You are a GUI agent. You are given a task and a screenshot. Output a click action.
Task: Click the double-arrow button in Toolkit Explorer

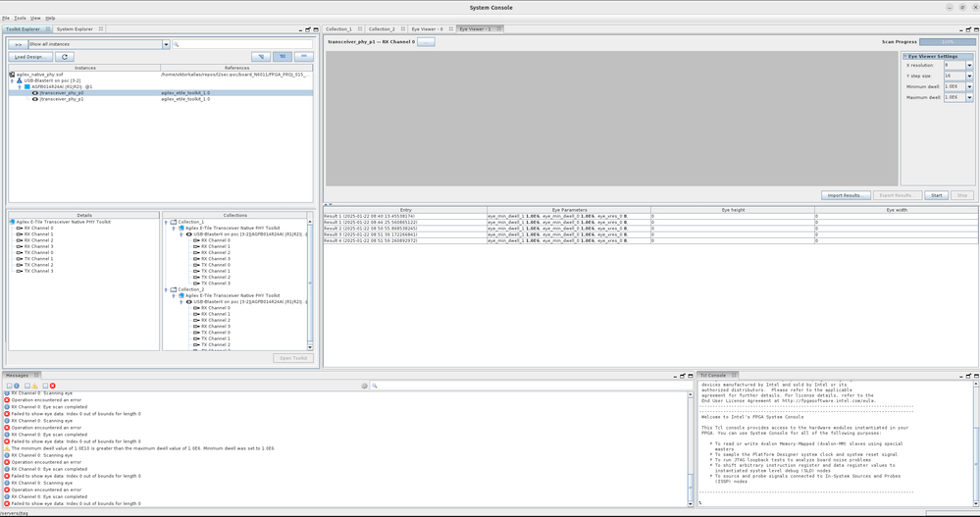click(x=17, y=44)
